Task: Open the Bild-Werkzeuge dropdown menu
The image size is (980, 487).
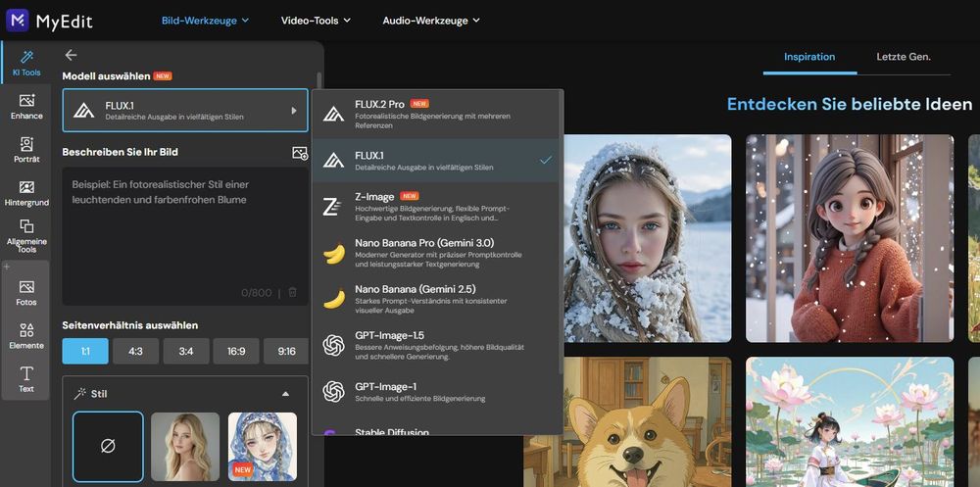Action: point(205,21)
